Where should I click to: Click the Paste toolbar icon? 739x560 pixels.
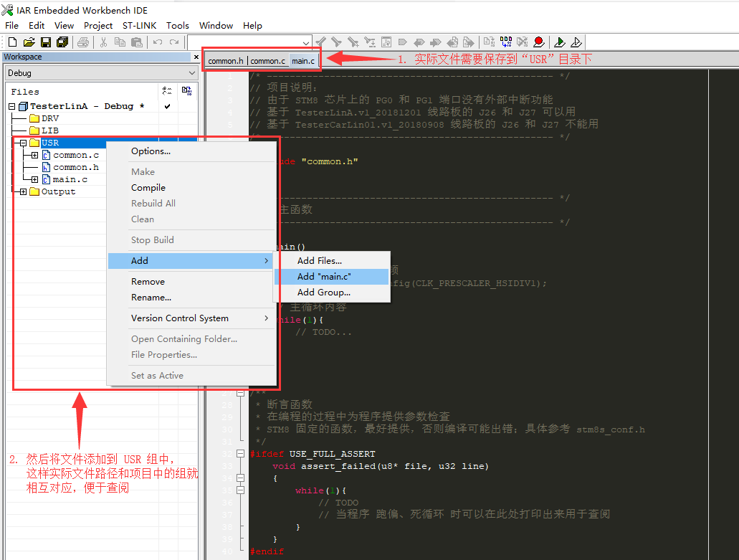(135, 42)
